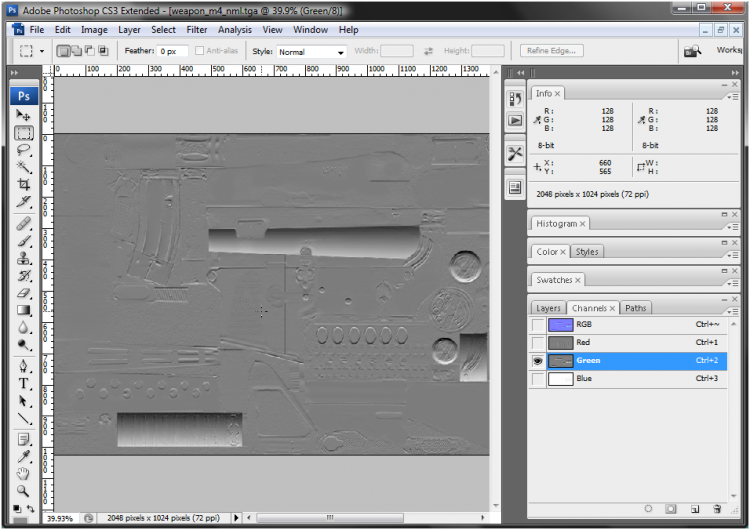
Task: Switch to the Layers tab
Action: coord(548,308)
